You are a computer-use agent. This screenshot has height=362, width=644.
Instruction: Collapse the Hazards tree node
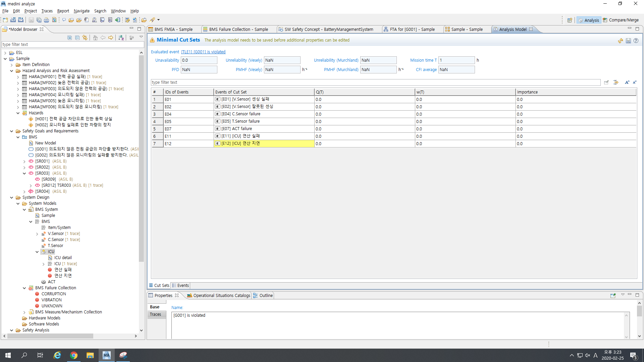pos(18,113)
